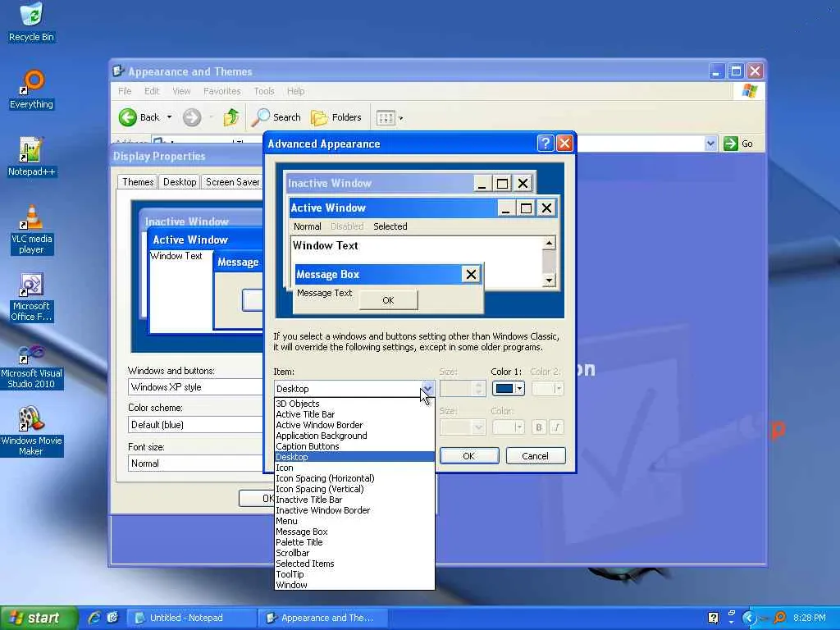Image resolution: width=840 pixels, height=630 pixels.
Task: Open the File menu
Action: pos(125,91)
